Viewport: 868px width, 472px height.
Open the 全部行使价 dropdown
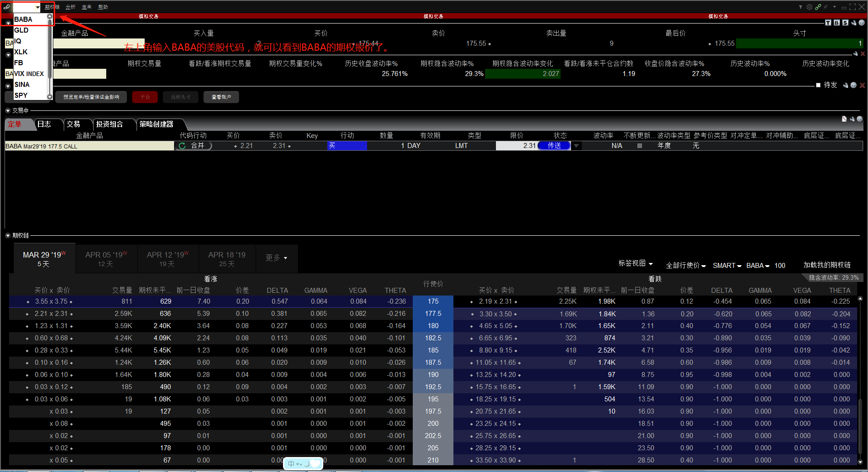[x=686, y=266]
